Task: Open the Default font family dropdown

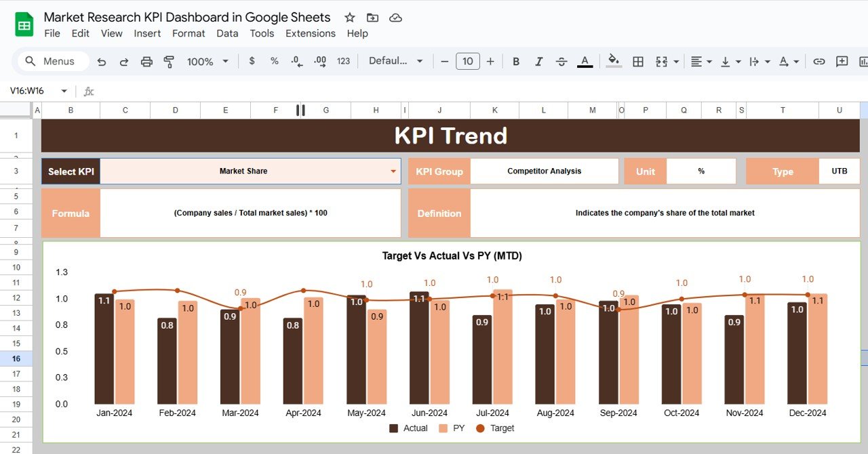Action: point(395,61)
